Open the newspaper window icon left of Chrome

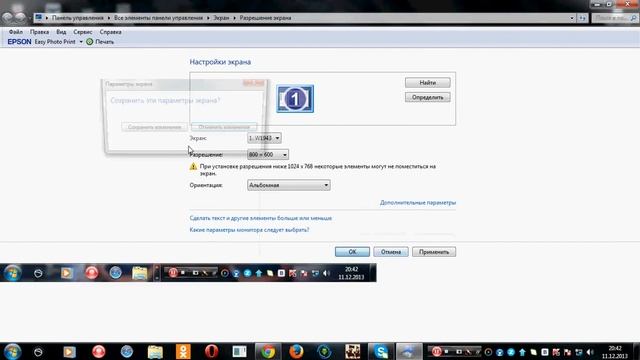pos(240,351)
